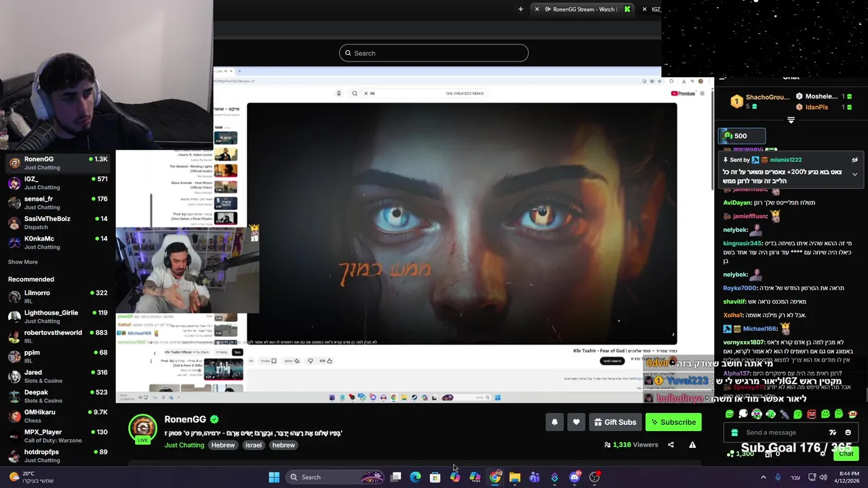The width and height of the screenshot is (868, 488).
Task: Open Microsoft Store from the taskbar
Action: pos(435,477)
